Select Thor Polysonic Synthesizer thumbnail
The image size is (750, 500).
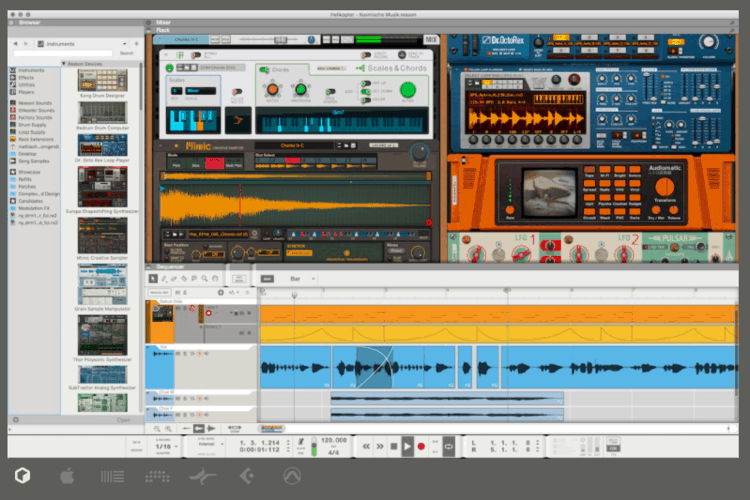click(102, 335)
